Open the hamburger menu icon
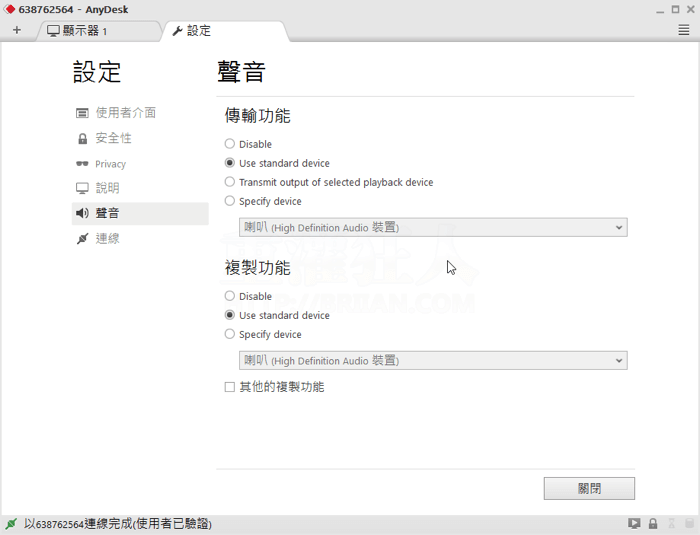700x535 pixels. click(x=684, y=30)
